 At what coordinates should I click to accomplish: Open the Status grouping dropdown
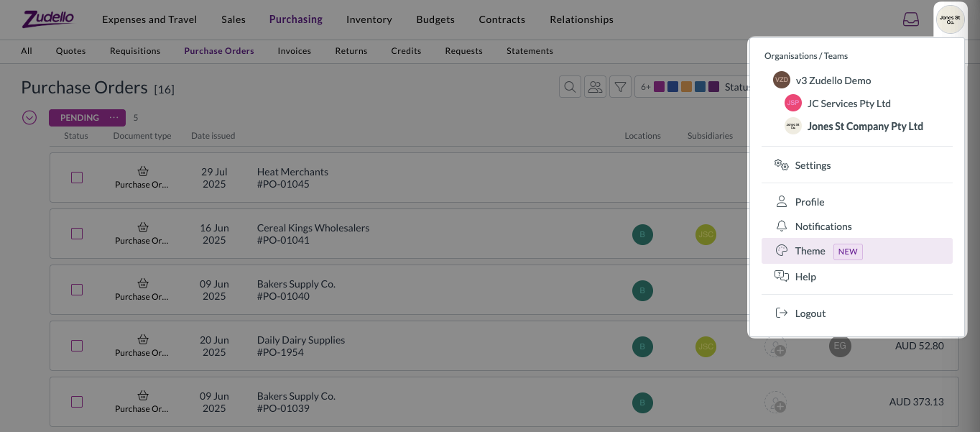coord(736,87)
